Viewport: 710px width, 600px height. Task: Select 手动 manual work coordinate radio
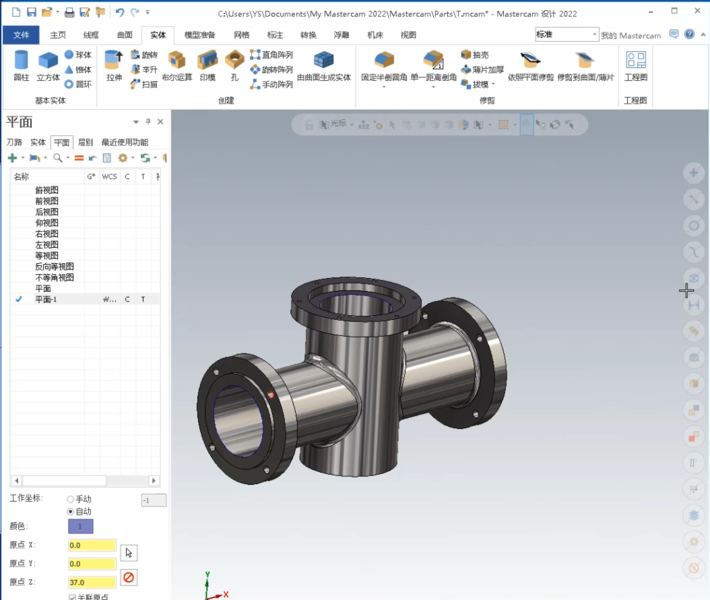pyautogui.click(x=70, y=499)
